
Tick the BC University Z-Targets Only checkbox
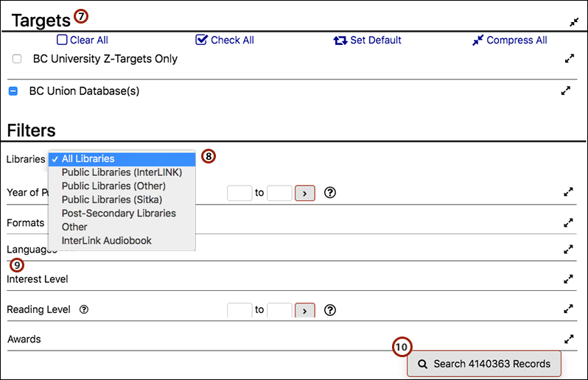pyautogui.click(x=17, y=59)
